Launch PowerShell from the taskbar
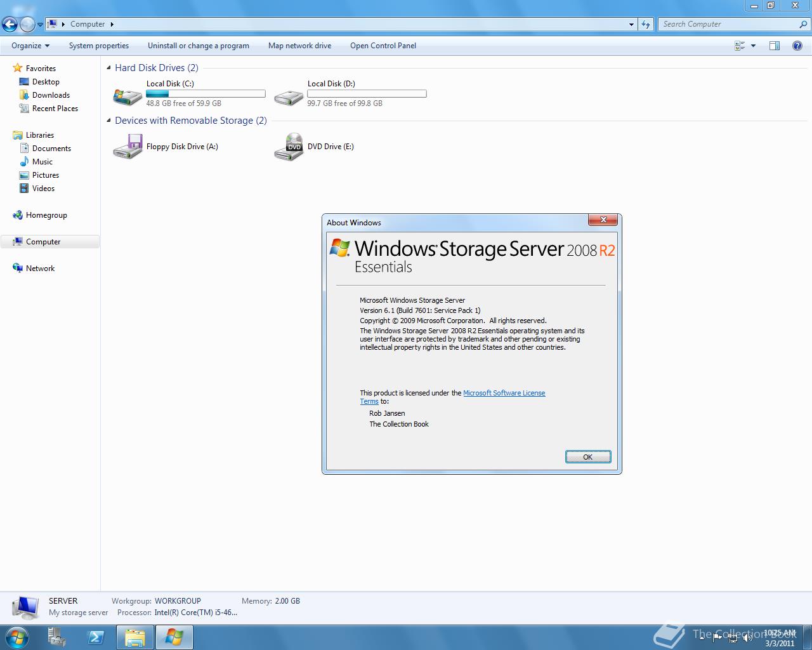The image size is (812, 650). [x=96, y=637]
